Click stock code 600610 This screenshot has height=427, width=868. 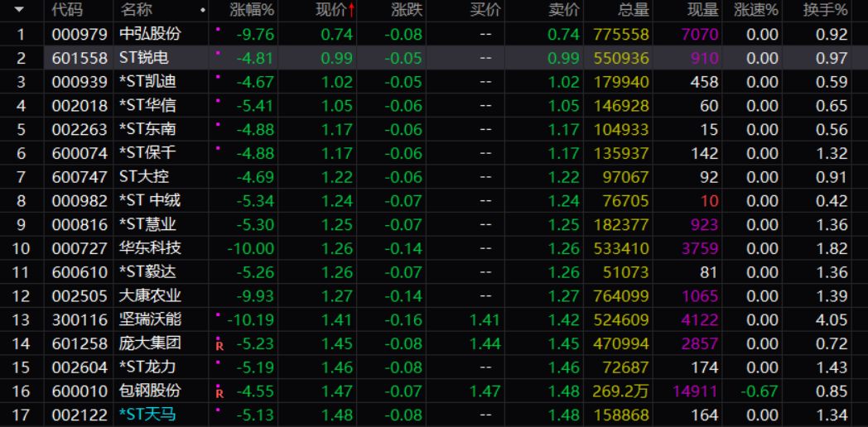(x=80, y=273)
